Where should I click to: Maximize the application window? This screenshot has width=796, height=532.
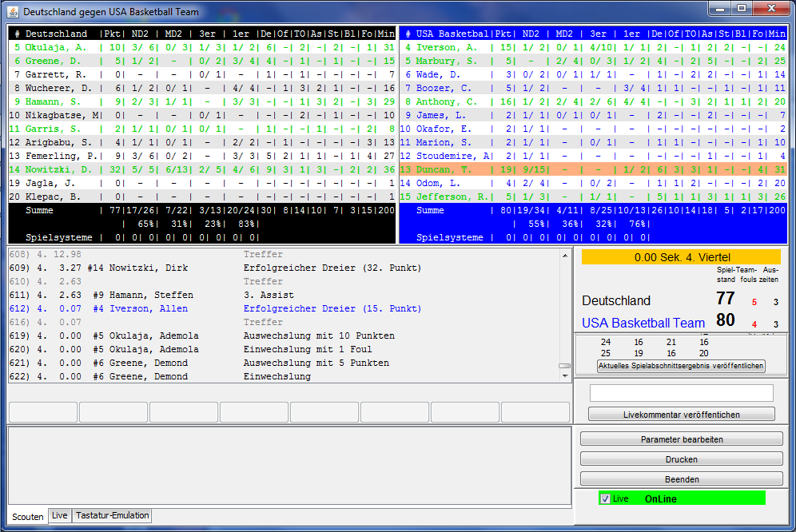[x=742, y=9]
